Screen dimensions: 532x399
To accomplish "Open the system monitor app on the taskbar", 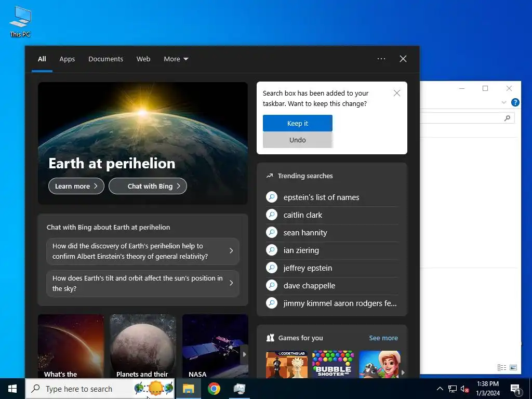I will [239, 389].
